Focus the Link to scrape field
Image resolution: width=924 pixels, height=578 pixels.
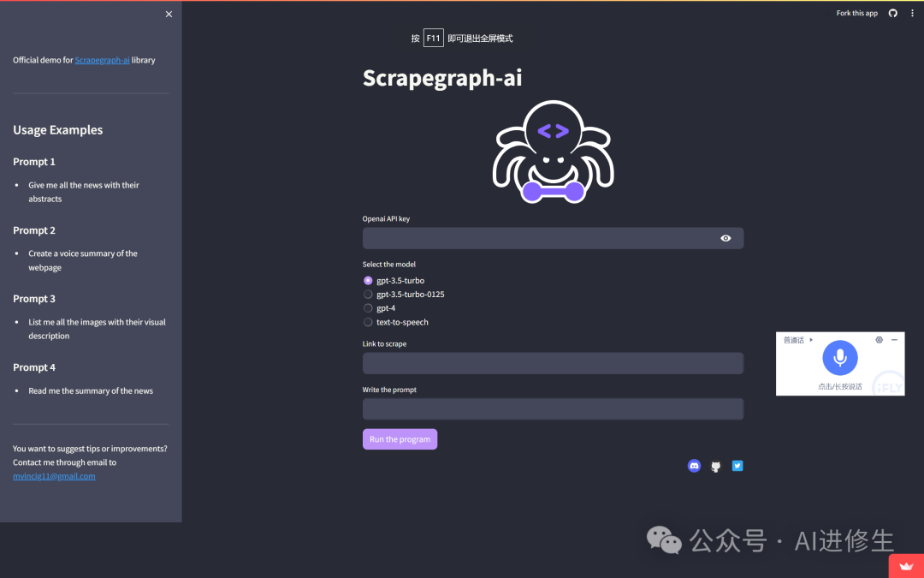click(x=553, y=363)
